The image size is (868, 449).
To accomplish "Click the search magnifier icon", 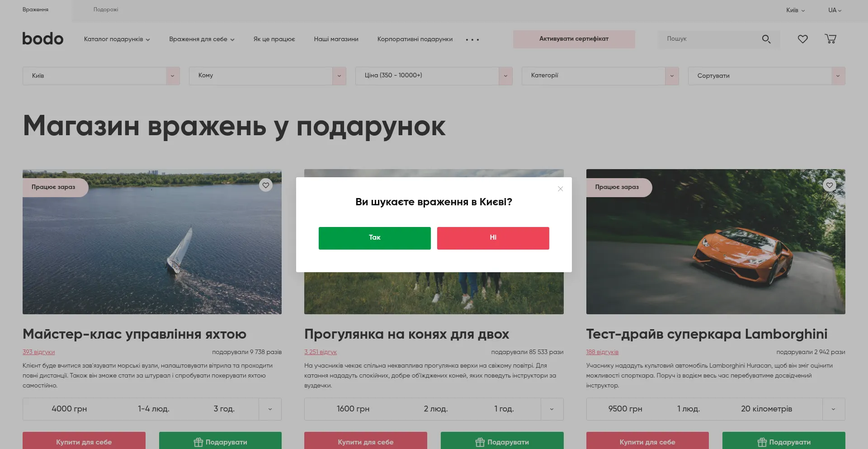I will [x=766, y=39].
